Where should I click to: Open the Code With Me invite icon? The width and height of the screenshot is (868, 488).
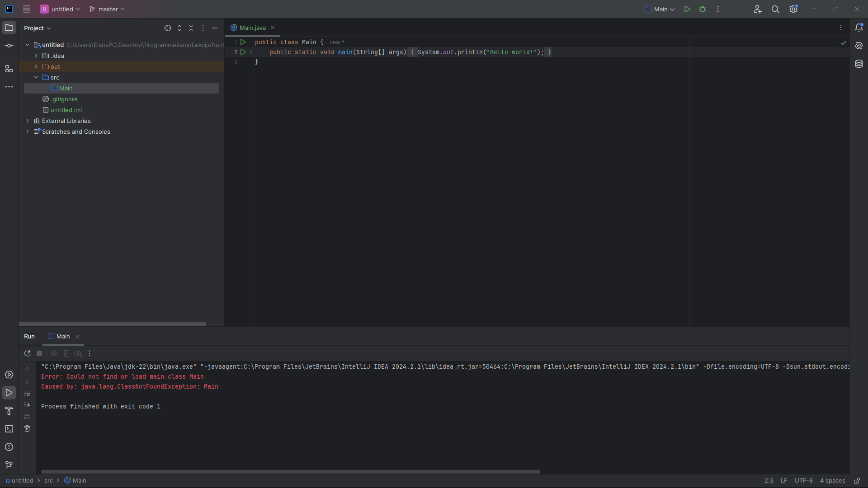[x=758, y=9]
